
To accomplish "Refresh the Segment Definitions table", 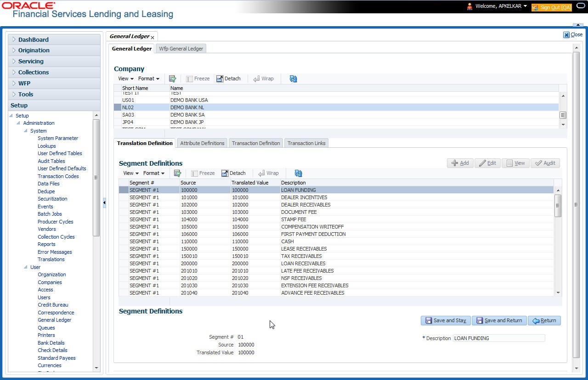I will [299, 173].
